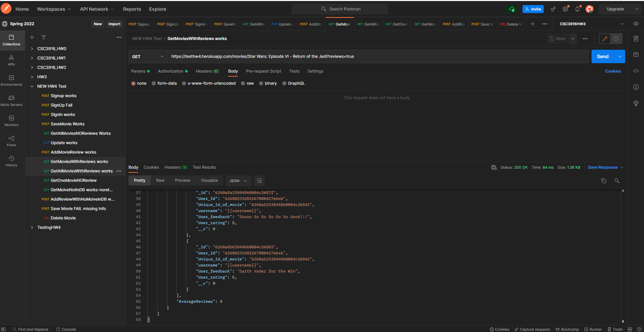Switch body type to GraphQL
This screenshot has width=644, height=332.
[x=284, y=83]
